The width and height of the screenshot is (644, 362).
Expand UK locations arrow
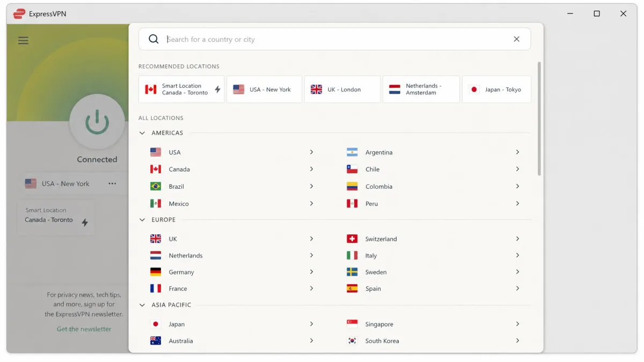pyautogui.click(x=311, y=239)
